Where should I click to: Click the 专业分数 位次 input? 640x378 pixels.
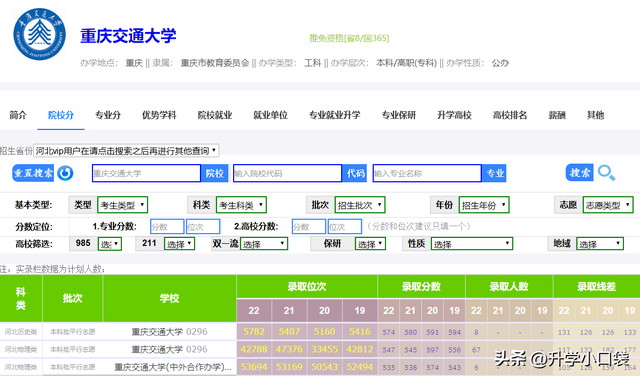pos(203,227)
